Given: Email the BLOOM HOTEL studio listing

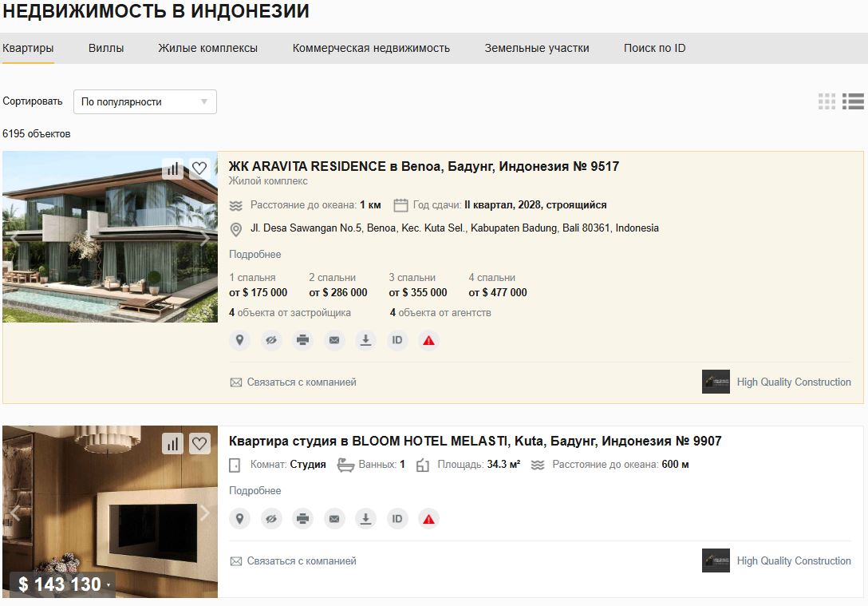Looking at the screenshot, I should [334, 519].
